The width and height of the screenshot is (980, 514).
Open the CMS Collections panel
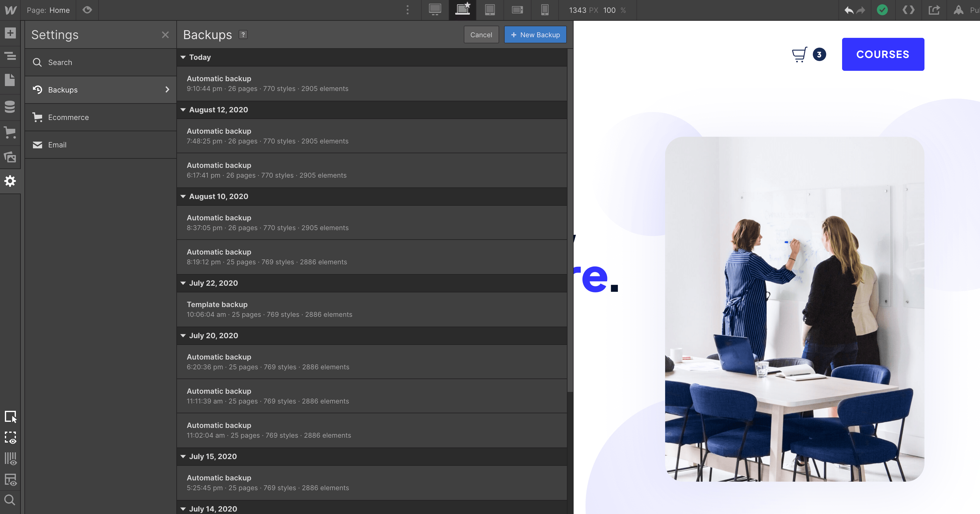[x=10, y=107]
